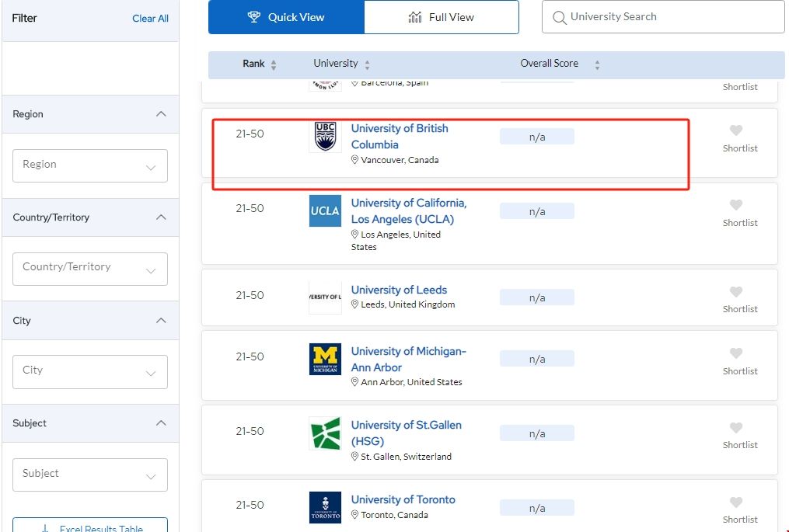
Task: Select the Quick View tab
Action: (286, 17)
